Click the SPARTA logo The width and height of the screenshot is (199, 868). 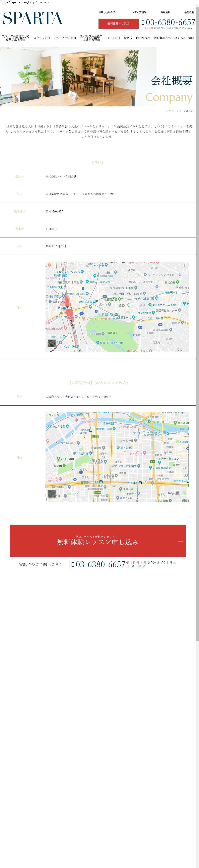coord(33,18)
